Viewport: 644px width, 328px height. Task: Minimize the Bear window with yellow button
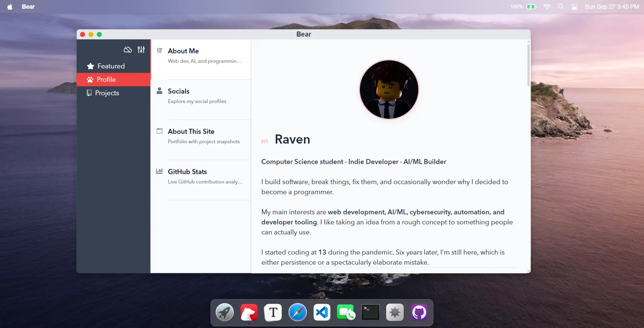91,35
